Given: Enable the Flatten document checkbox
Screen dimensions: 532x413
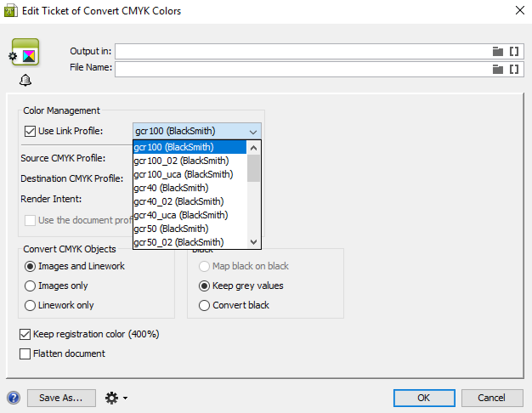Looking at the screenshot, I should pos(25,354).
